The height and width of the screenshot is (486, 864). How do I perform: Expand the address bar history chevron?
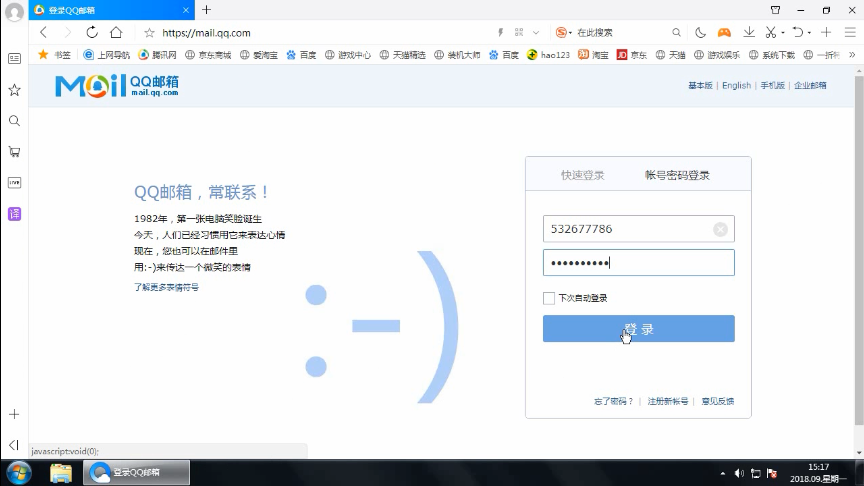[x=536, y=33]
